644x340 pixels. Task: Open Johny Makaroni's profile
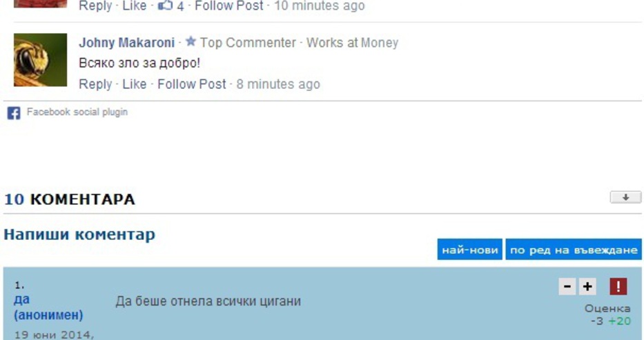(126, 43)
